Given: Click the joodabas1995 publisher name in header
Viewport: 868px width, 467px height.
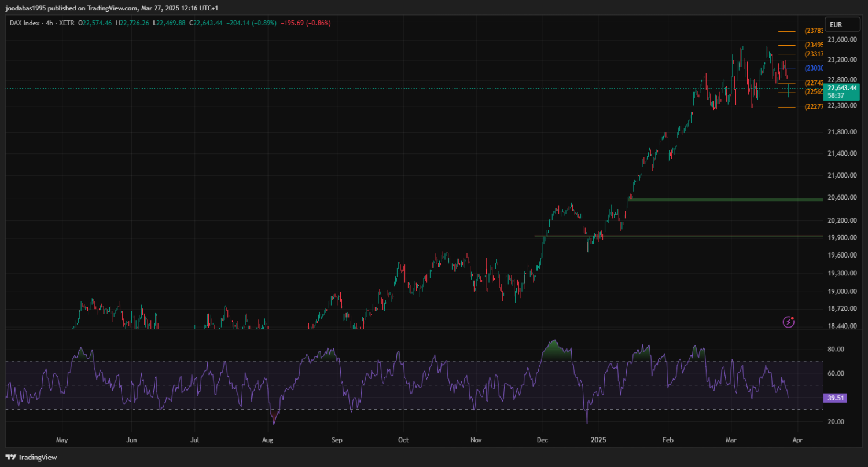Looking at the screenshot, I should [x=26, y=8].
